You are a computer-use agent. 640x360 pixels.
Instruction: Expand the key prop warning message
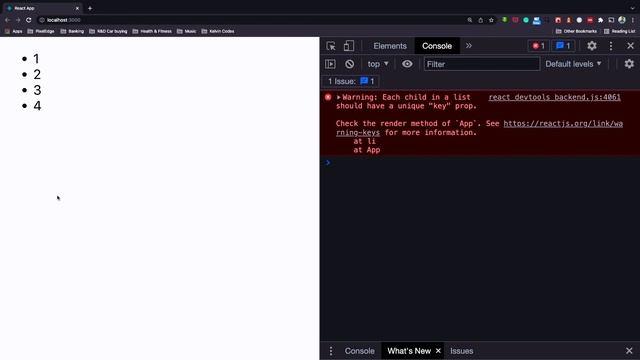tap(338, 97)
